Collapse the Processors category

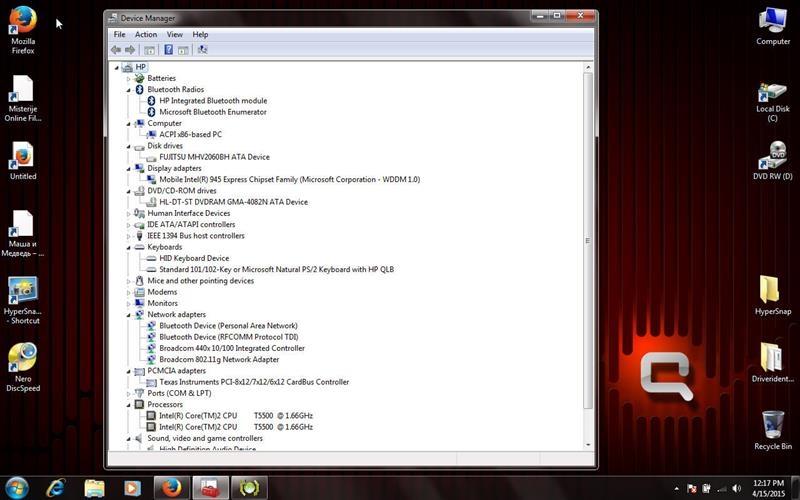click(x=129, y=405)
